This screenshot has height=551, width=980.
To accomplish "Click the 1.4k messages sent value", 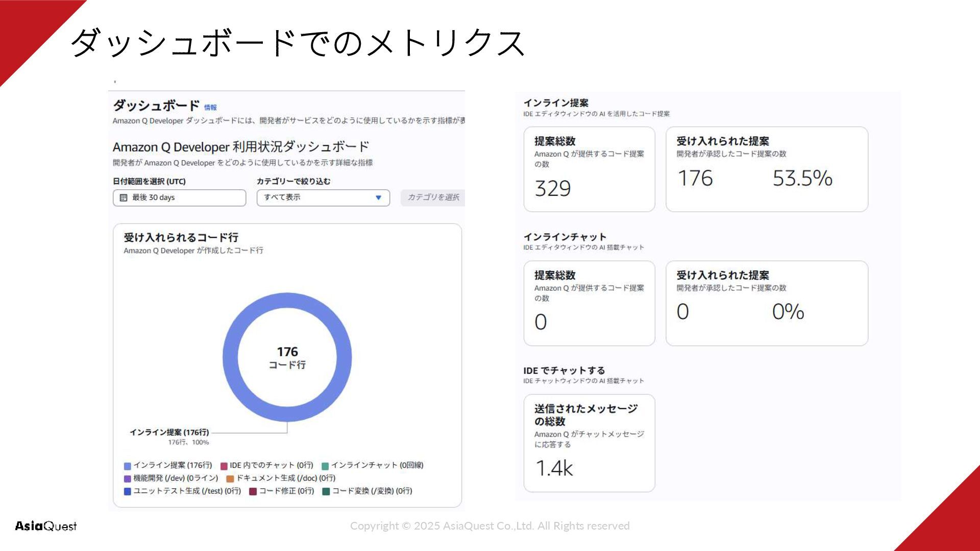I will 554,468.
